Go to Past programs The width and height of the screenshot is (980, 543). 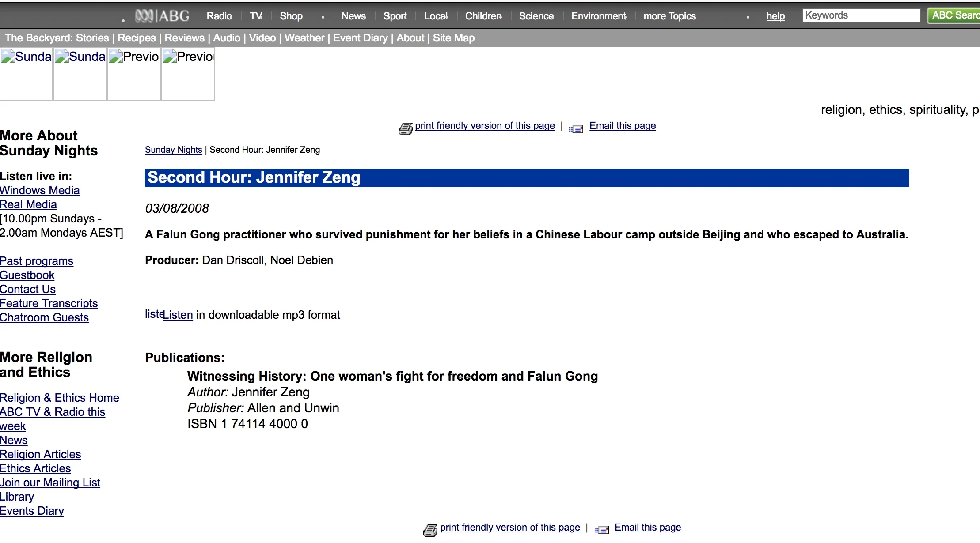pyautogui.click(x=37, y=261)
